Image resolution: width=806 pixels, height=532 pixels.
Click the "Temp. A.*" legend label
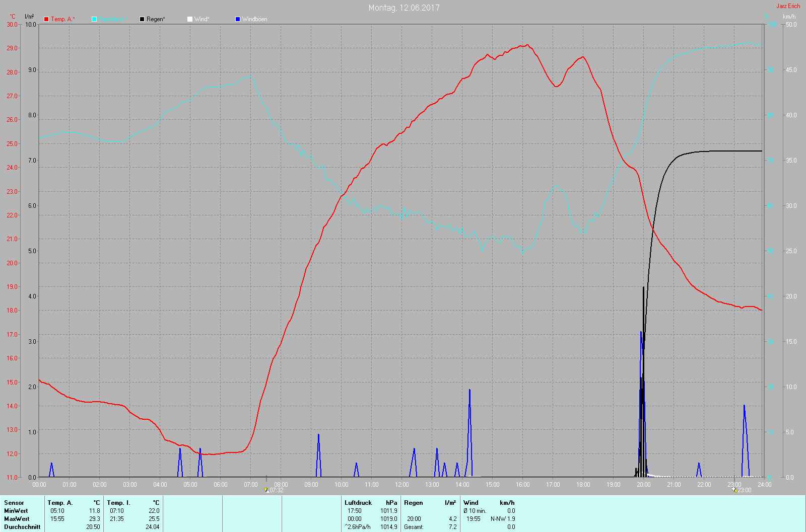[63, 19]
